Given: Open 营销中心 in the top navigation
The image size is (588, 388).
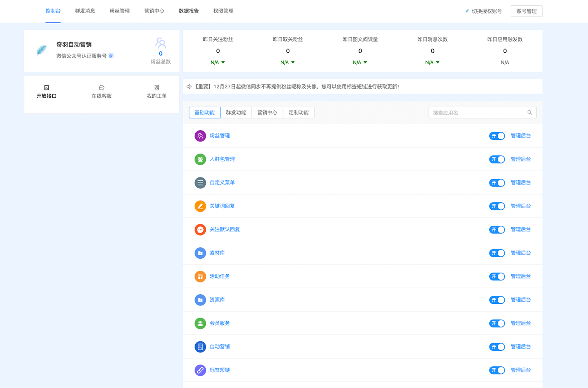Looking at the screenshot, I should click(x=154, y=11).
